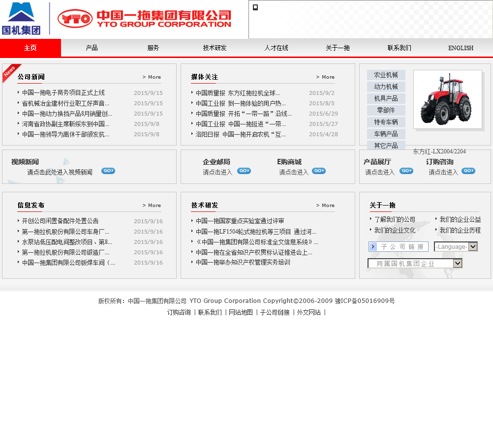
Task: Click the 子公司链接 button
Action: (x=399, y=246)
